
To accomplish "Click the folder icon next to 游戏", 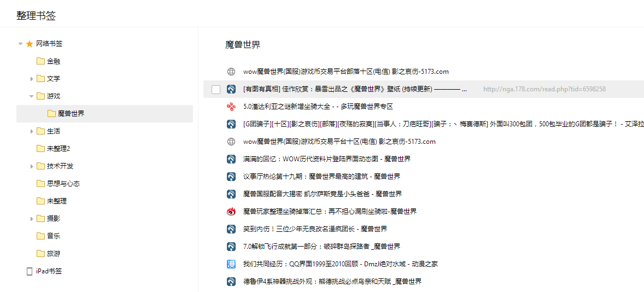I will click(40, 96).
